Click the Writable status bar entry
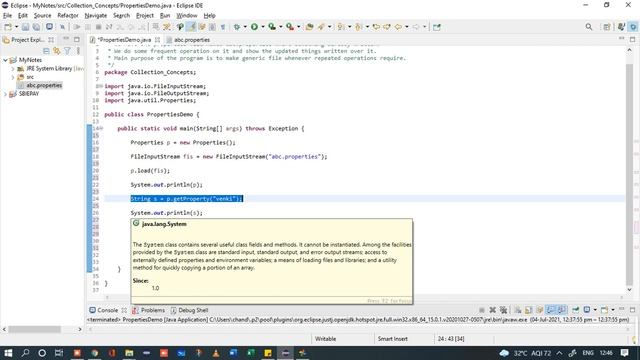Screen dimensions: 640x360 coord(325,339)
